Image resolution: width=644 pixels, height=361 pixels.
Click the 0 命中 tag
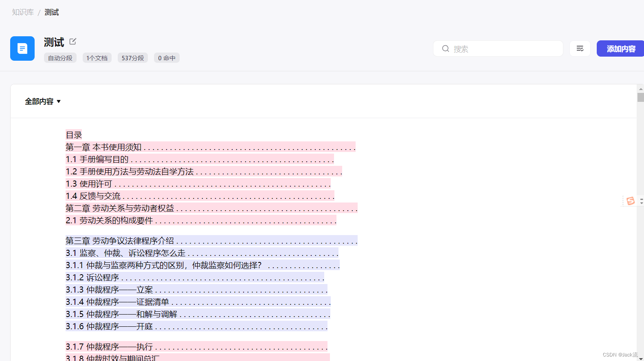coord(167,58)
